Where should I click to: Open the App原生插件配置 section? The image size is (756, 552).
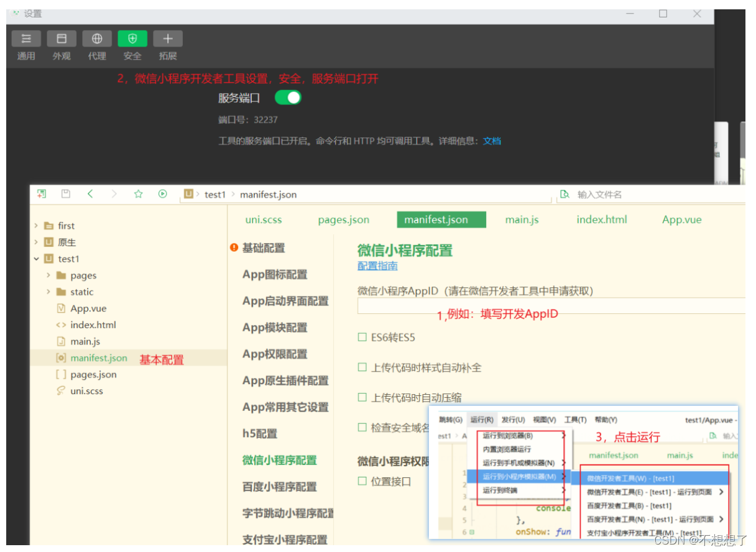pyautogui.click(x=285, y=380)
